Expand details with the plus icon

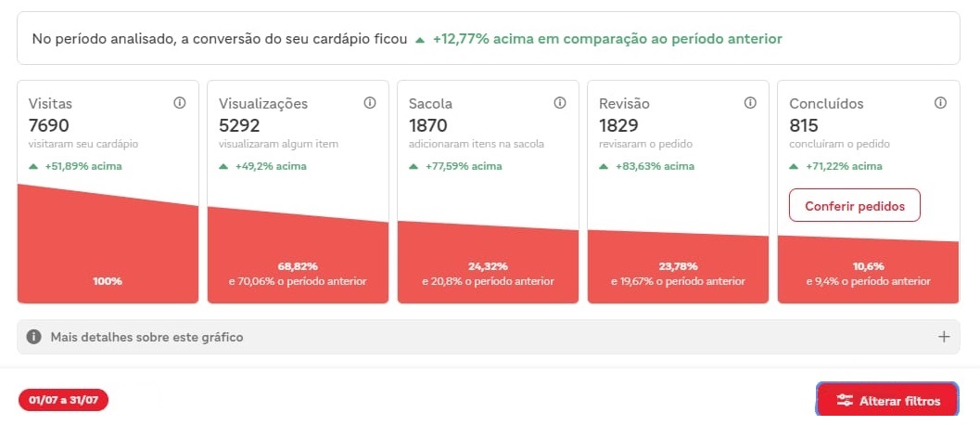944,337
